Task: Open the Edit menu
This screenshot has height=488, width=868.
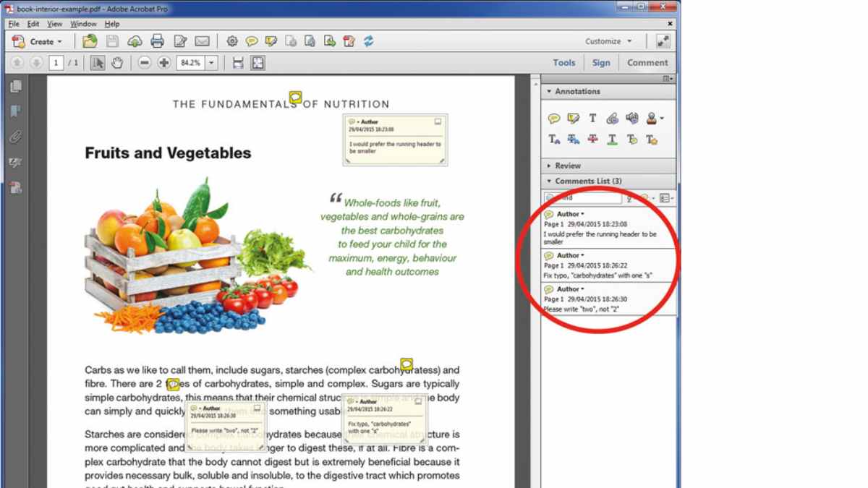Action: pyautogui.click(x=33, y=24)
